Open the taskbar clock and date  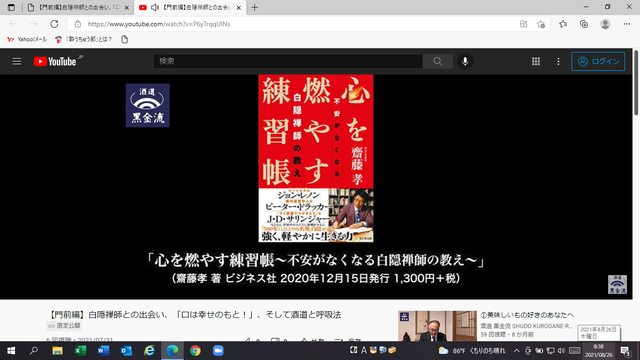(x=599, y=351)
